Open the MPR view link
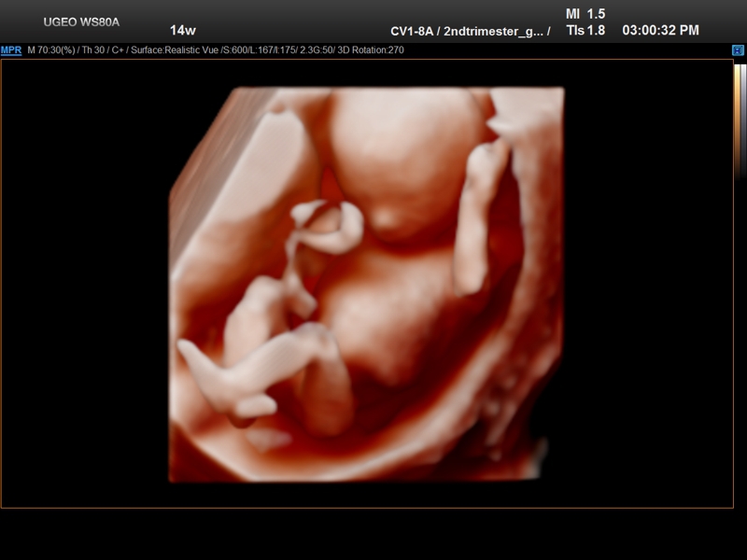 coord(11,49)
